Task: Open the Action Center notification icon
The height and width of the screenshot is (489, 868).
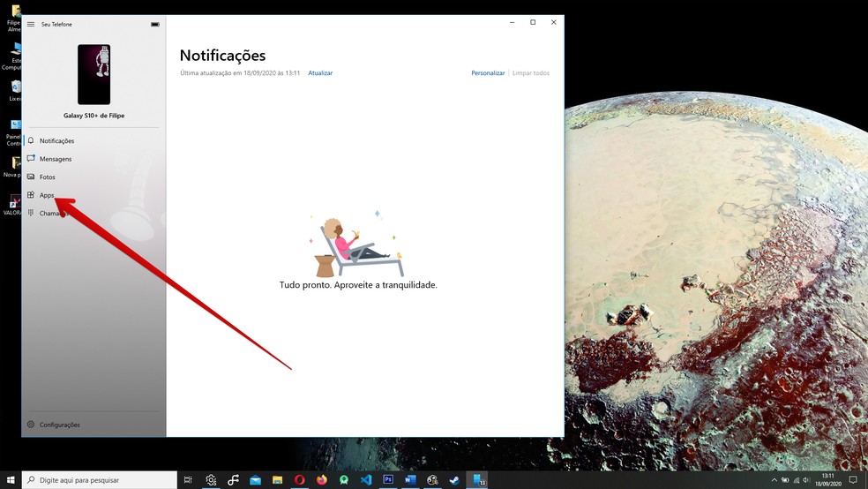Action: tap(853, 479)
